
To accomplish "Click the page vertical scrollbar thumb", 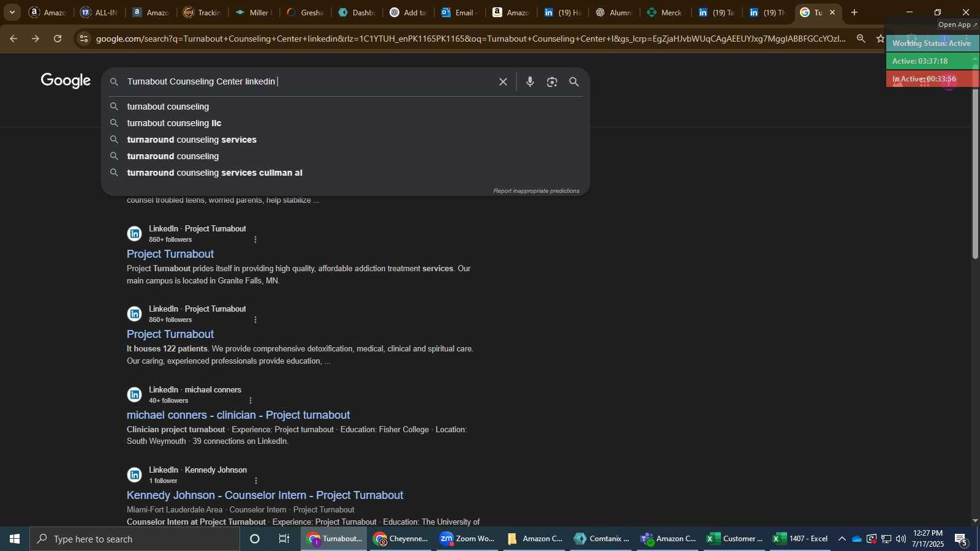I will click(x=975, y=174).
